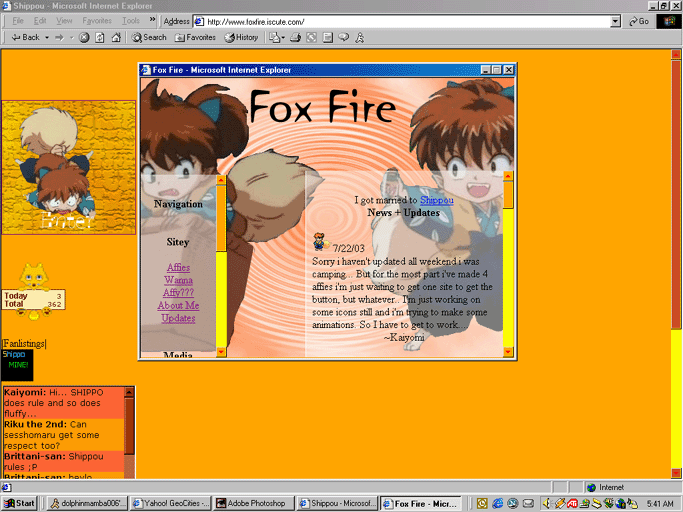Switch to Adobe Photoshop in the taskbar
This screenshot has height=512, width=683.
point(254,504)
